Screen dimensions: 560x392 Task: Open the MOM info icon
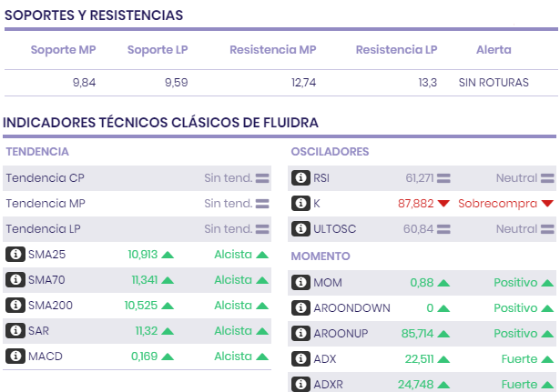click(300, 283)
